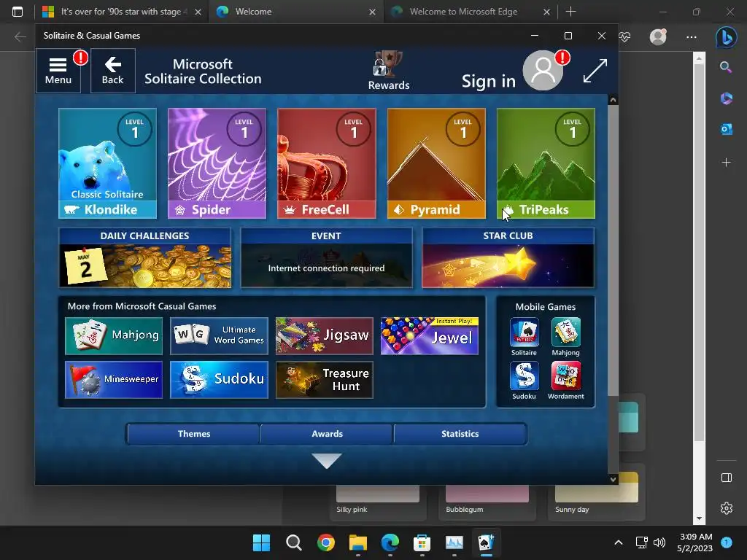The width and height of the screenshot is (747, 560).
Task: Open mobile Mahjong game icon
Action: coord(566,337)
